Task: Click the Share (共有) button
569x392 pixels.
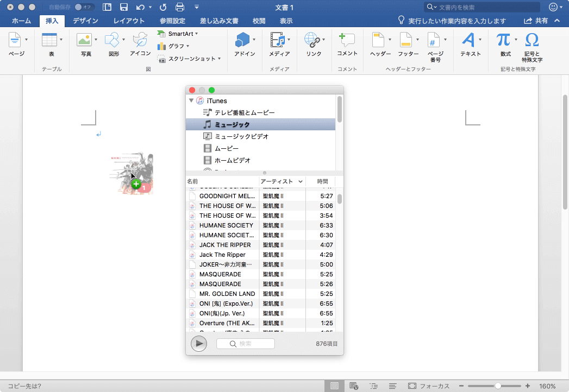Action: click(x=536, y=21)
